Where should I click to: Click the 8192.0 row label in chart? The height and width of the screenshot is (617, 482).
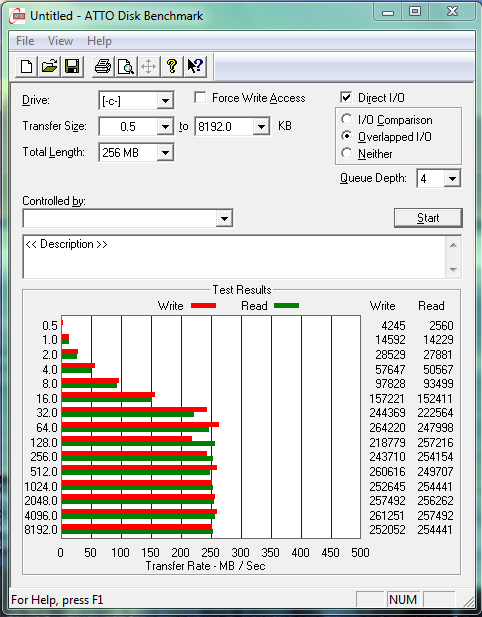[x=41, y=530]
